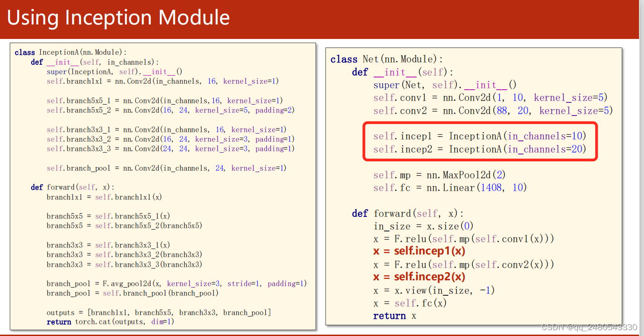Click the line 'class Net(nn.Module):'
644x336 pixels.
pos(387,59)
